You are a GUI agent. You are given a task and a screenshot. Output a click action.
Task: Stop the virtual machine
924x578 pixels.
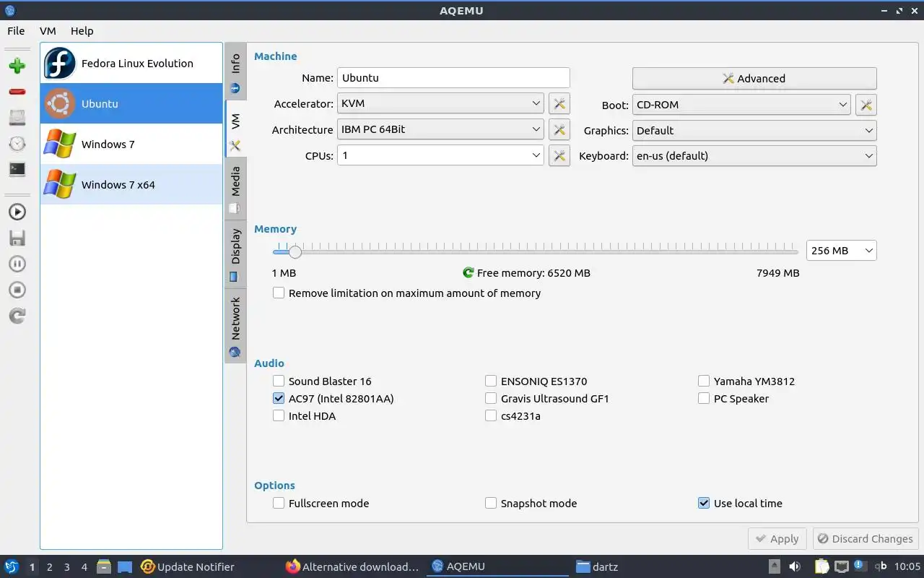tap(17, 290)
